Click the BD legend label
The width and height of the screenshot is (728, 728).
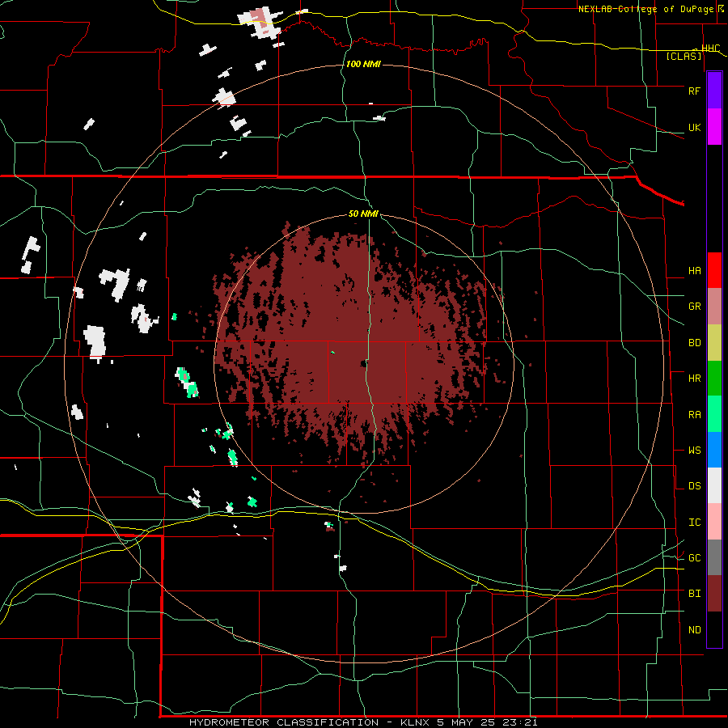[695, 343]
